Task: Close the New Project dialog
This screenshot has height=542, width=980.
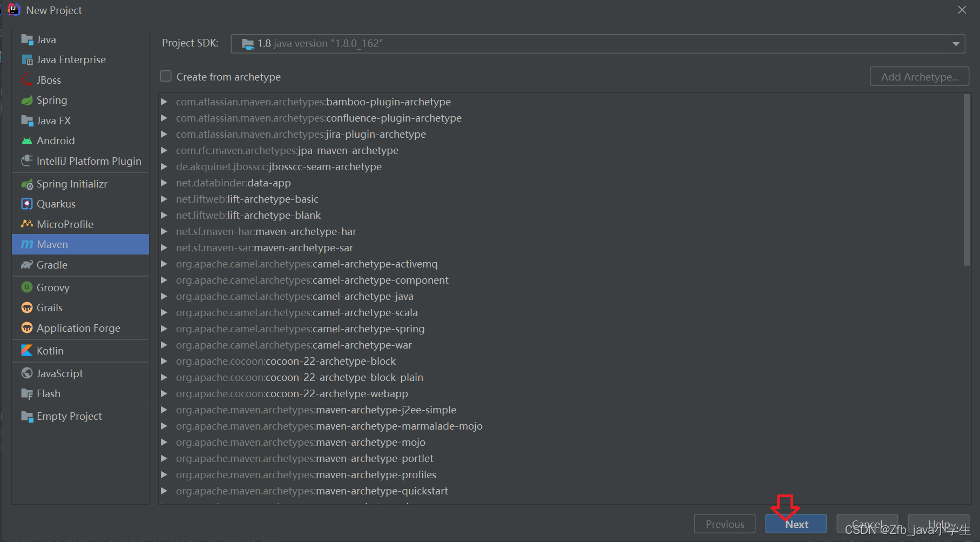Action: click(962, 10)
